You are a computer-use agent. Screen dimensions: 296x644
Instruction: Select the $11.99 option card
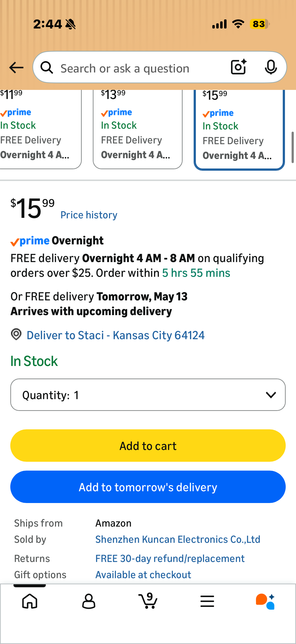coord(40,129)
